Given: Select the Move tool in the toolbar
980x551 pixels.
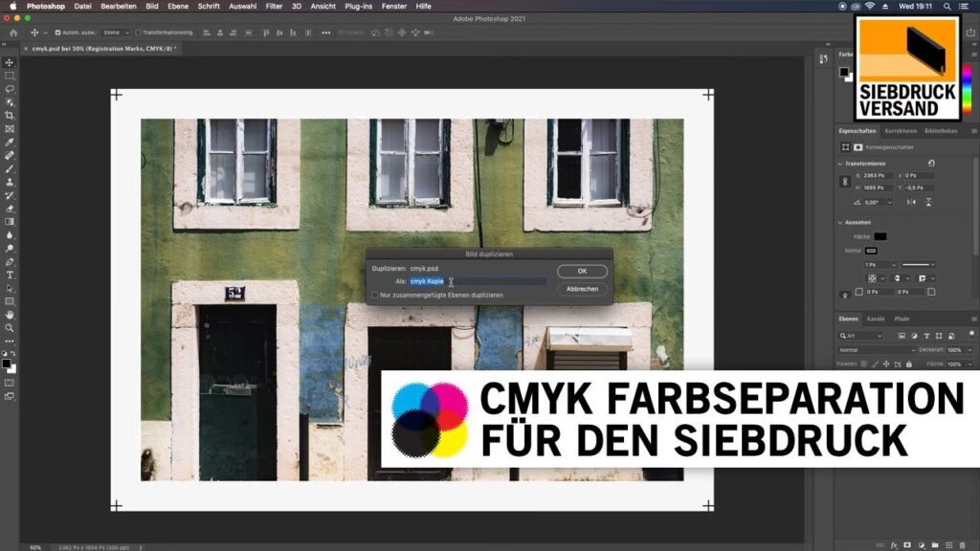Looking at the screenshot, I should pos(10,62).
